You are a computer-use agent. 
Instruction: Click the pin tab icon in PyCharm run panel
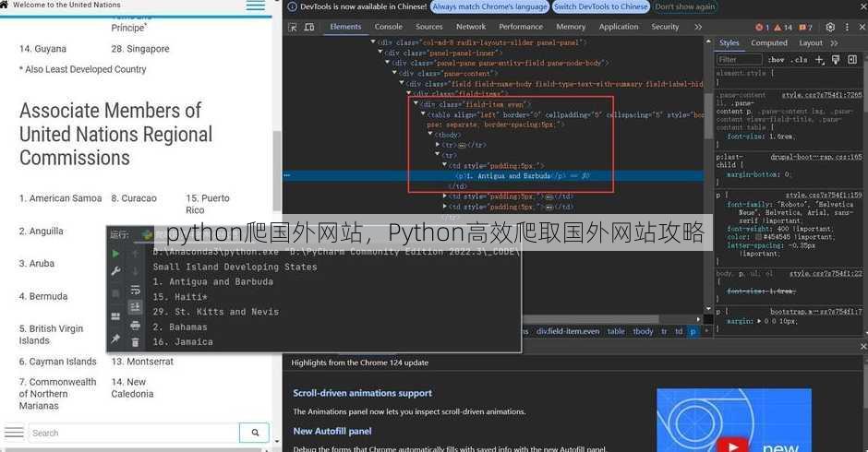pos(115,338)
